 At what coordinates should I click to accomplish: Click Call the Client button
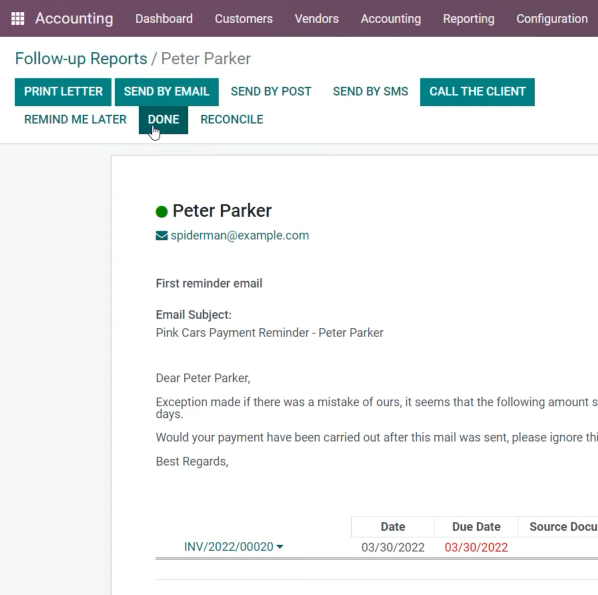[x=477, y=92]
